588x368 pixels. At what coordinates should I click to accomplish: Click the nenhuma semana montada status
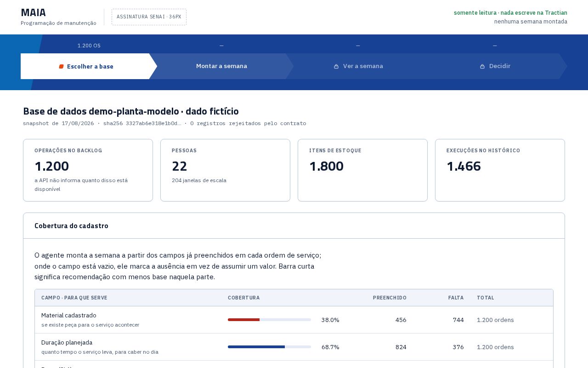531,22
